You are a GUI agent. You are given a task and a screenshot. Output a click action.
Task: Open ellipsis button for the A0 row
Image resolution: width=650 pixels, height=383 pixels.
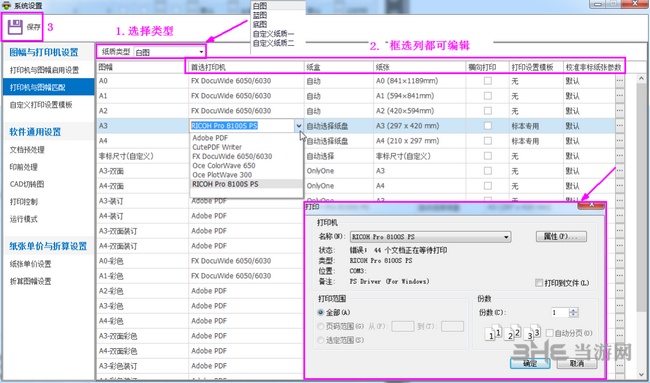(x=620, y=81)
